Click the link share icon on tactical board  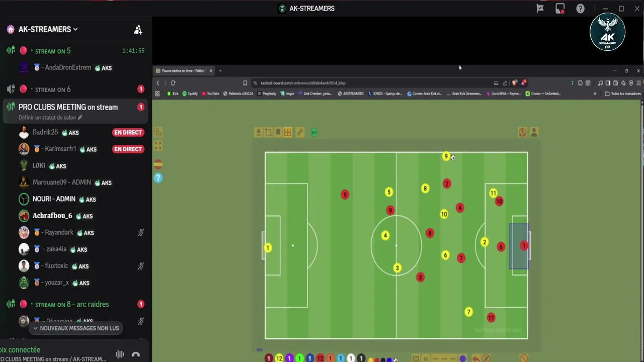click(x=300, y=132)
